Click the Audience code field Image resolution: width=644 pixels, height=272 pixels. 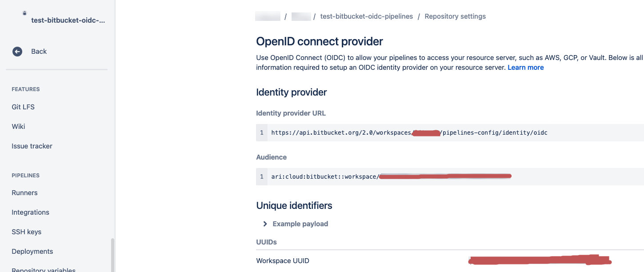click(x=450, y=176)
